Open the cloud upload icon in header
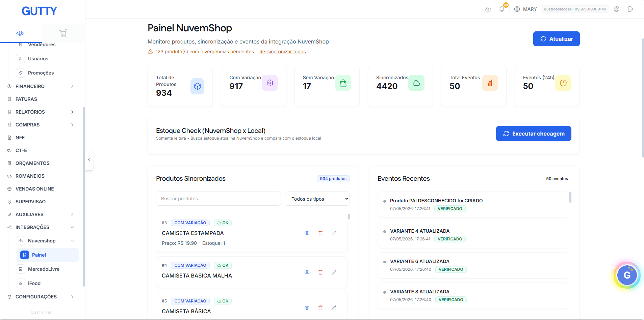Screen dimensions: 644x320 point(488,9)
